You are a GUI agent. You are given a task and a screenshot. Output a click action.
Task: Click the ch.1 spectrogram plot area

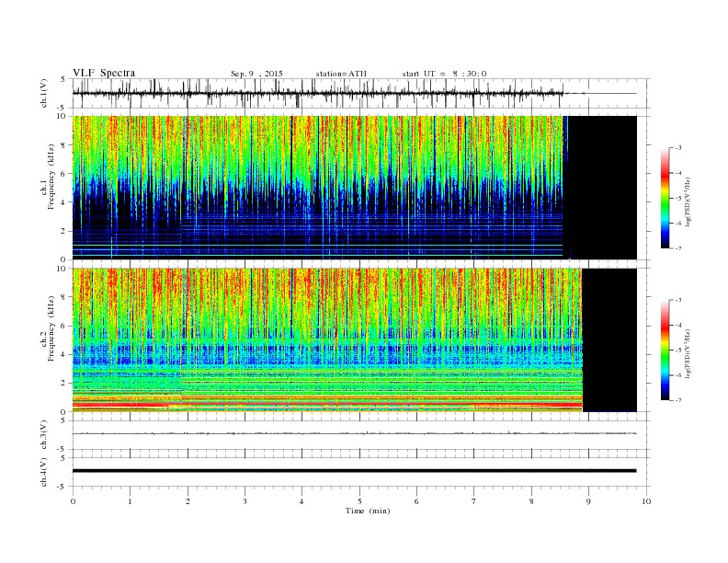[x=355, y=188]
